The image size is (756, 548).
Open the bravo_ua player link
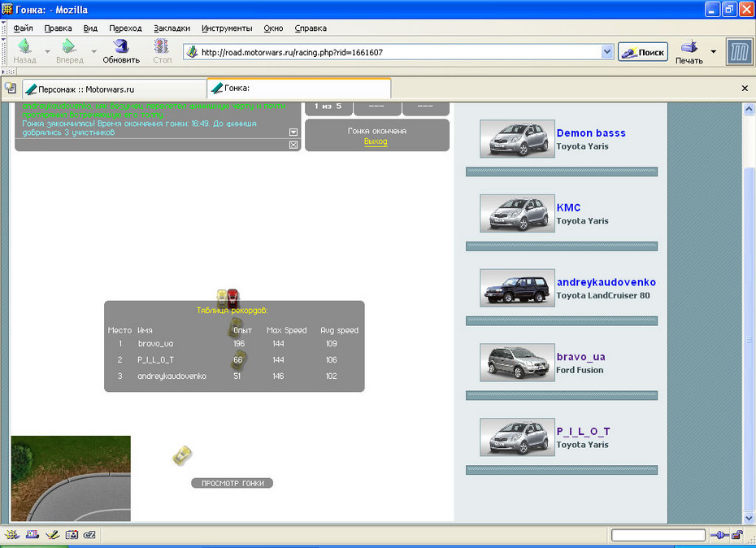coord(580,357)
